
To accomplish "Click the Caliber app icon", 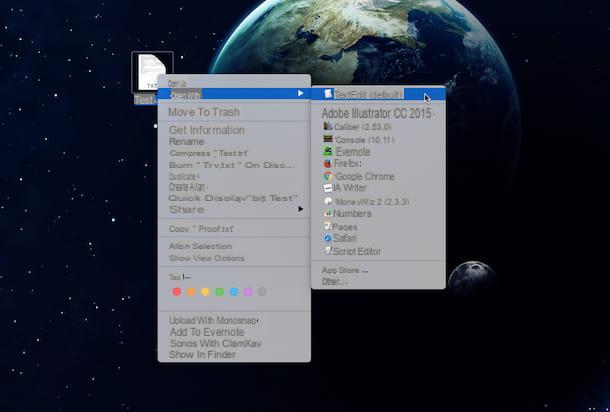I will (x=328, y=126).
